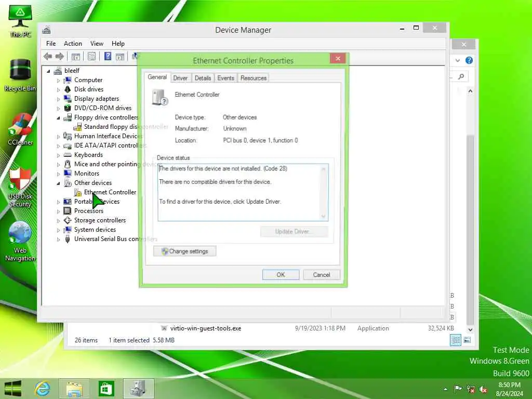Click the show/hide console tree toolbar icon

pos(76,56)
